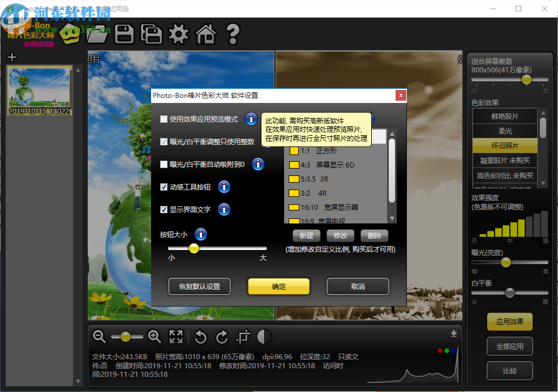The width and height of the screenshot is (558, 392).
Task: Enable 使用效果应用预览模式 checkbox
Action: point(164,119)
